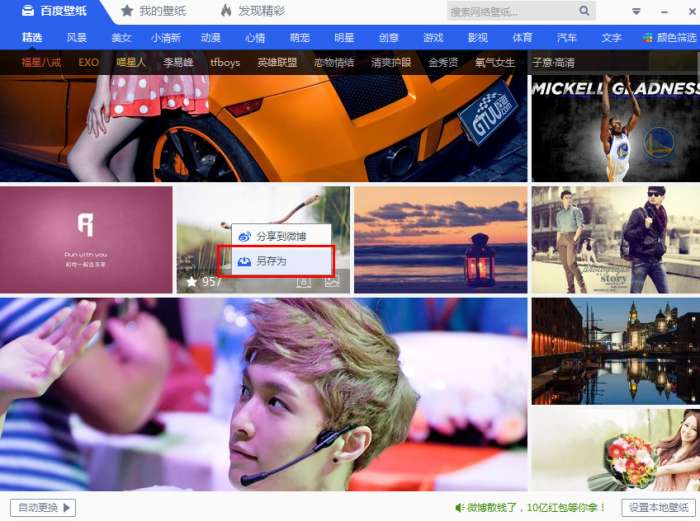Select the 动漫 category
The image size is (700, 521).
coord(210,38)
